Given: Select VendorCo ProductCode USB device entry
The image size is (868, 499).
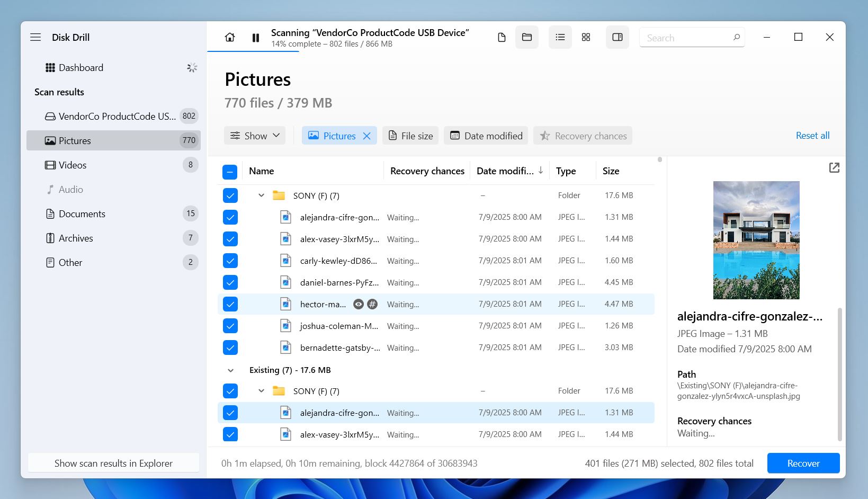Looking at the screenshot, I should (113, 116).
